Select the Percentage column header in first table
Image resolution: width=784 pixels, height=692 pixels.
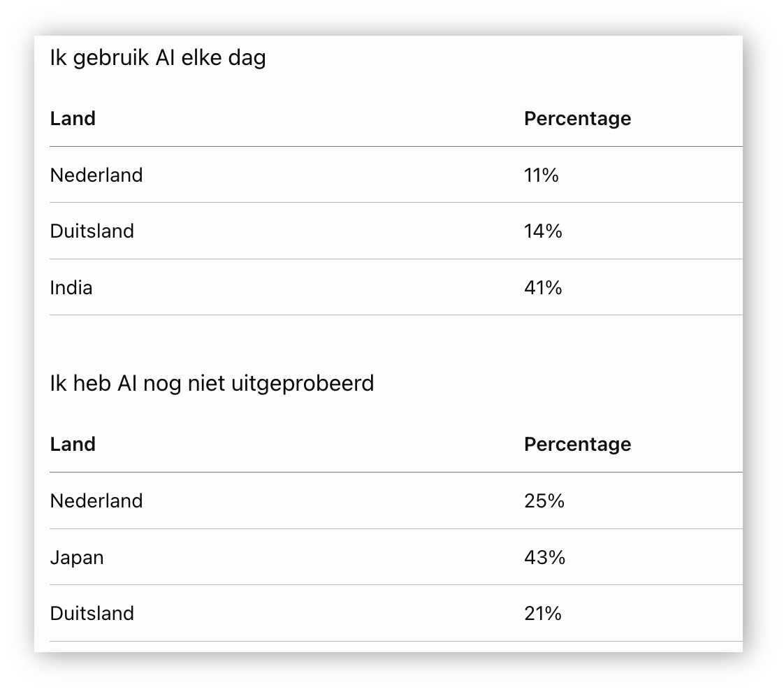point(577,119)
